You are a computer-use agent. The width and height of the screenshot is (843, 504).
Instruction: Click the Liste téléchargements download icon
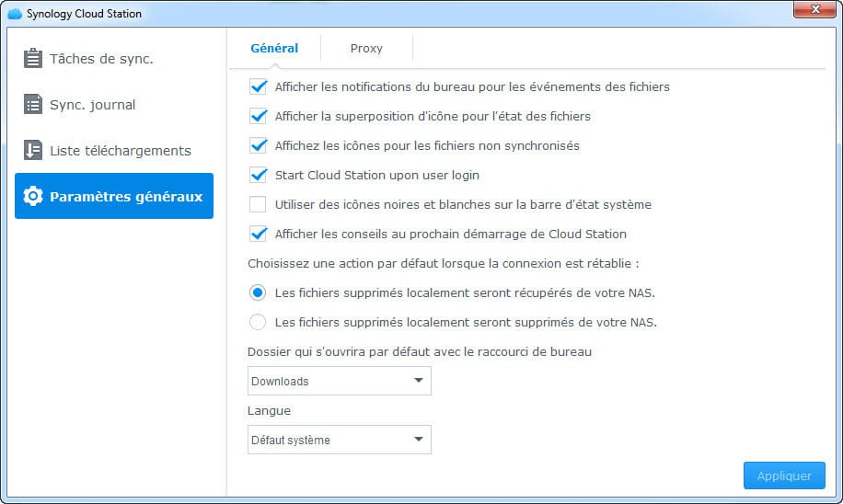pyautogui.click(x=33, y=150)
